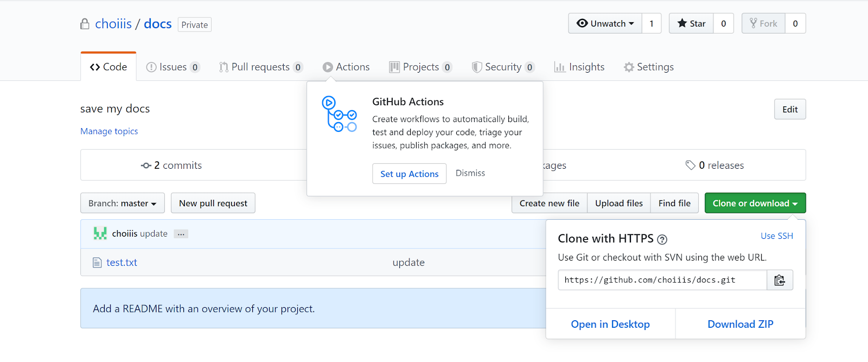Open the Issues tab
868x362 pixels.
click(173, 67)
